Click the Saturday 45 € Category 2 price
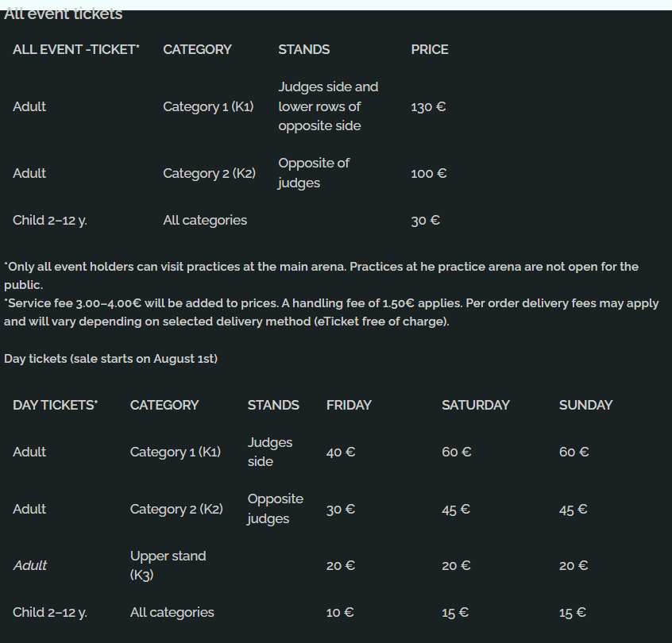The width and height of the screenshot is (672, 643). pos(456,510)
